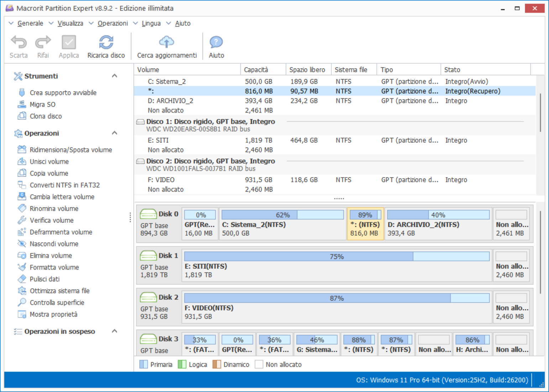Sort by the Volume column header

187,70
